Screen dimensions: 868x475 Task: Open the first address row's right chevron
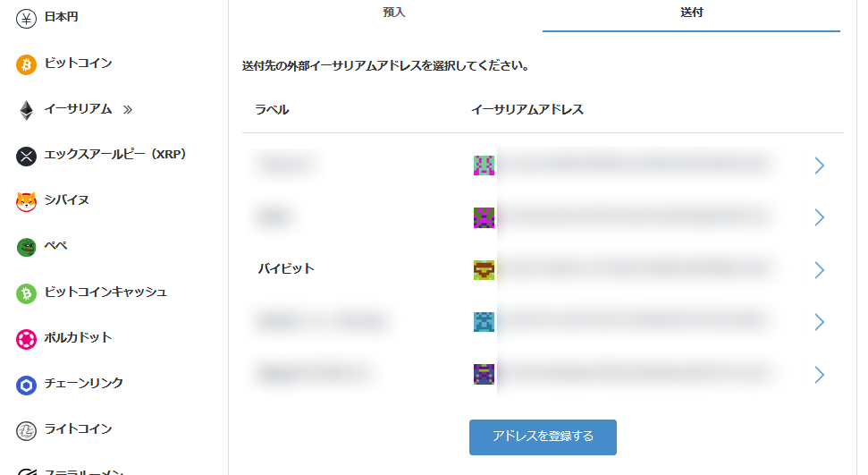point(819,165)
